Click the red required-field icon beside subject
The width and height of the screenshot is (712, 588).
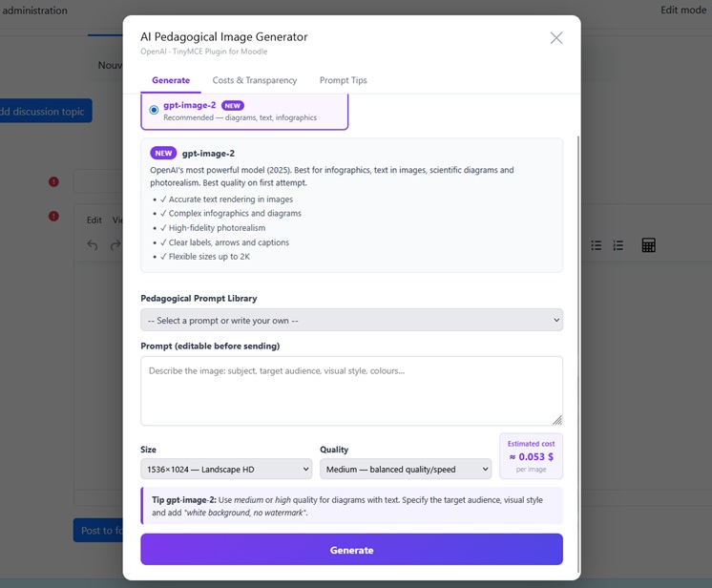point(53,182)
